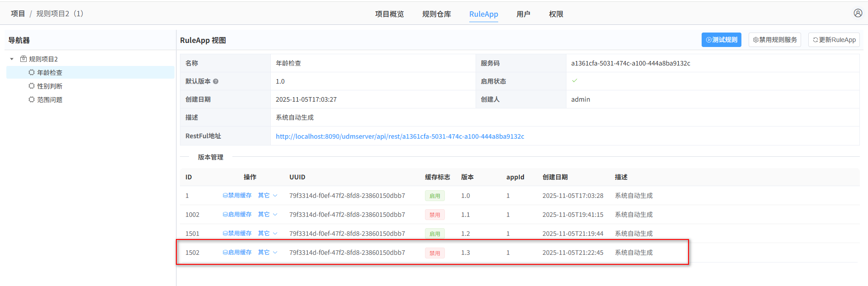This screenshot has height=286, width=868.
Task: Click the 默认版本 value 1.0
Action: (280, 81)
